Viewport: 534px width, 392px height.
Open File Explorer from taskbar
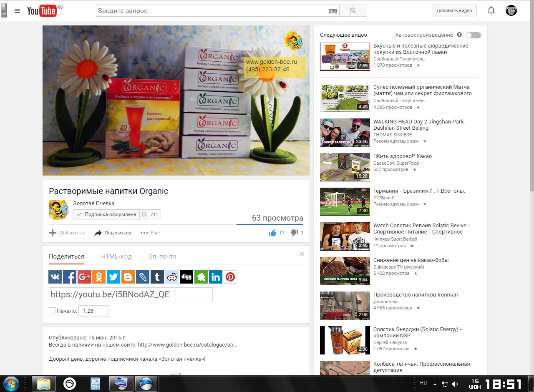(x=44, y=383)
